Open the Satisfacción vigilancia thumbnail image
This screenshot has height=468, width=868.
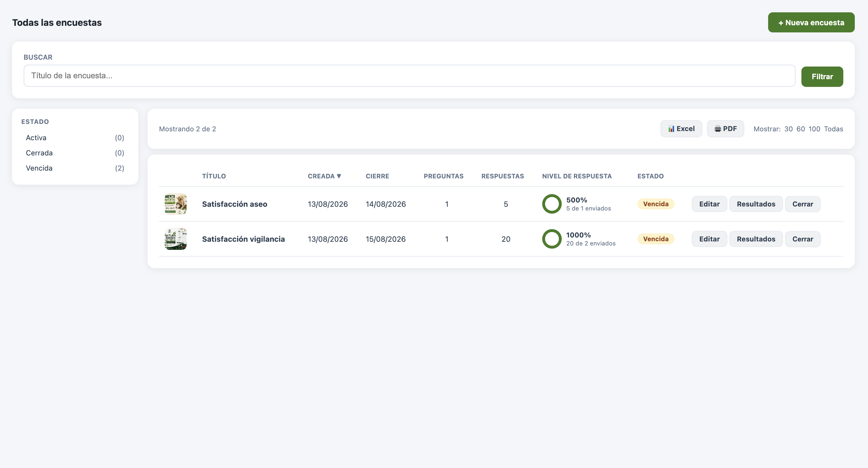pos(176,239)
